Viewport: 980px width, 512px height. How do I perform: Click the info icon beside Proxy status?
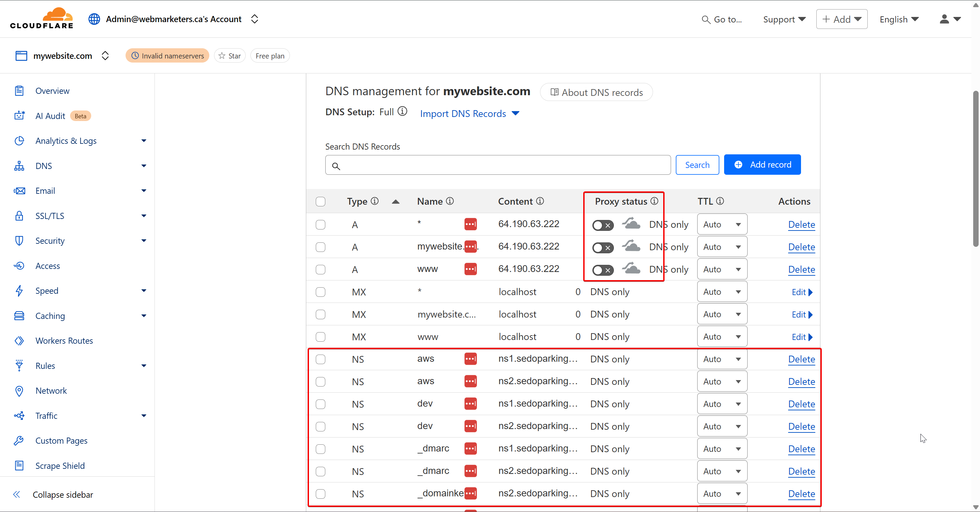pos(654,201)
